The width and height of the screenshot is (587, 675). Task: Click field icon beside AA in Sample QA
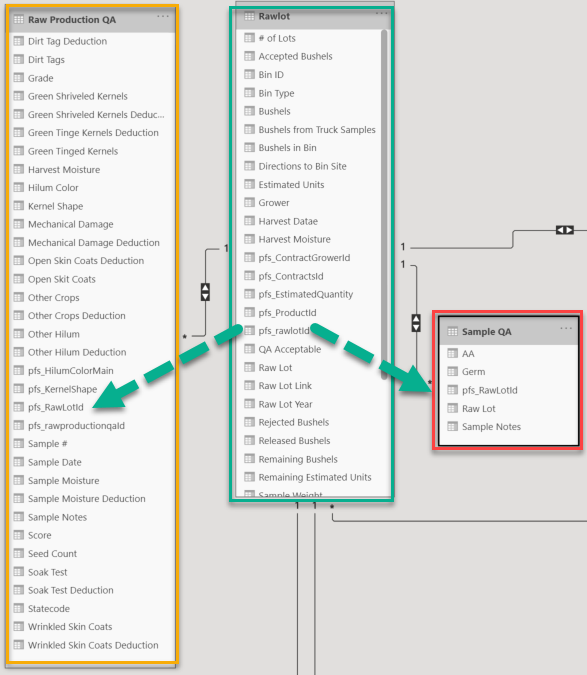click(452, 353)
